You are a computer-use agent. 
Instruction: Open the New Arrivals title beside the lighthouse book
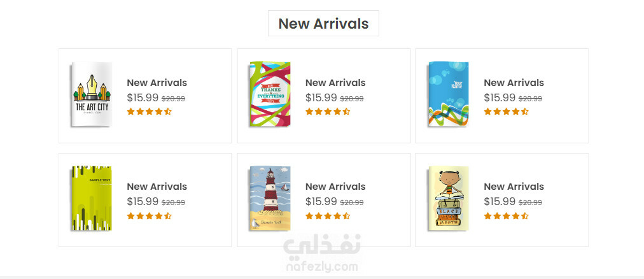pos(335,187)
